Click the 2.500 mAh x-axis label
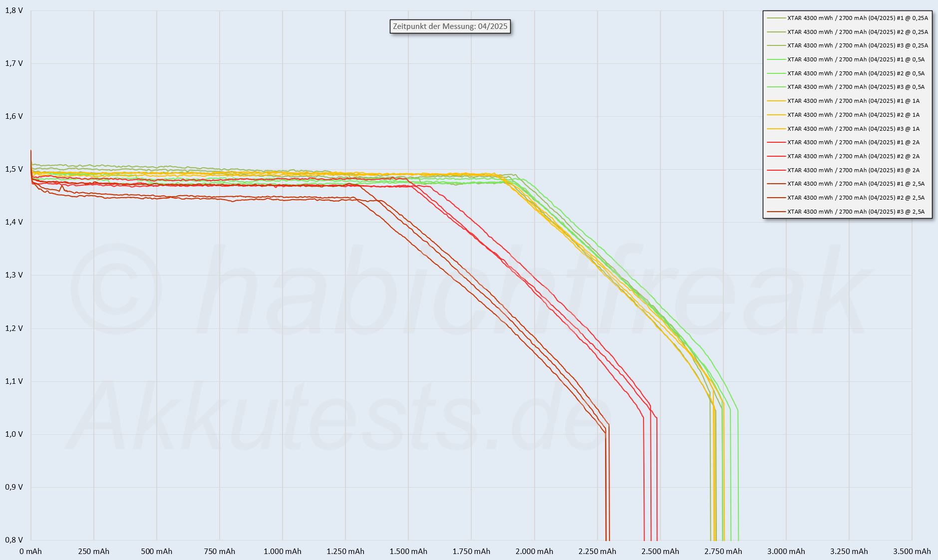Viewport: 938px width, 560px height. pyautogui.click(x=660, y=552)
